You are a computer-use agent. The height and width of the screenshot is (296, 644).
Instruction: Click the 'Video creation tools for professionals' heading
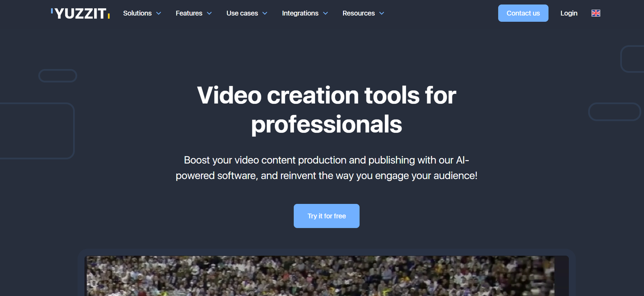tap(326, 110)
